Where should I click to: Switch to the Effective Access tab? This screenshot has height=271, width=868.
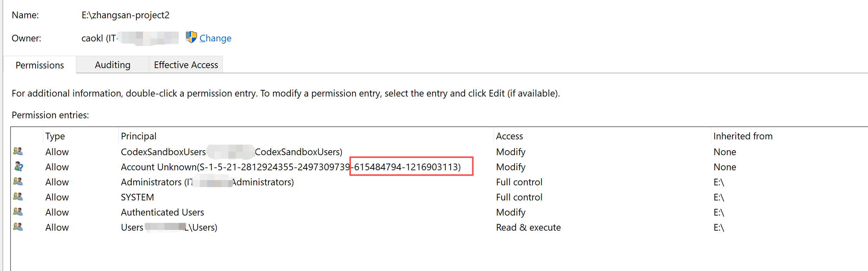186,65
